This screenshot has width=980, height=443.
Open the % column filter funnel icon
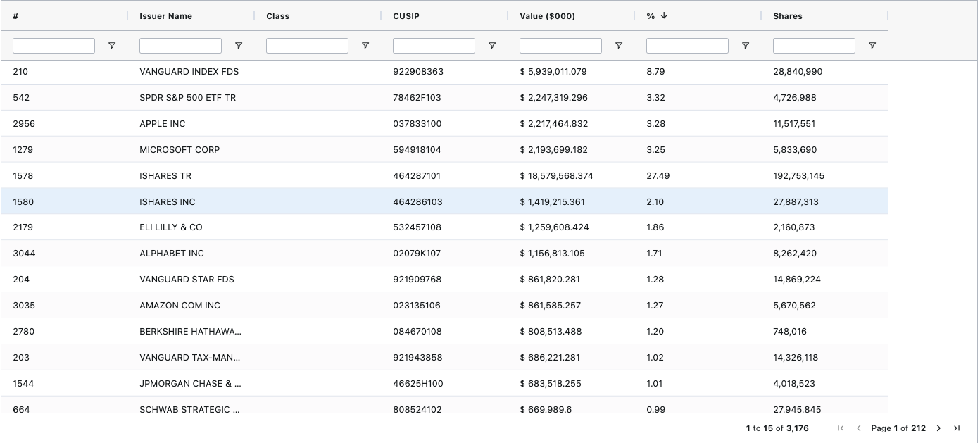(745, 46)
